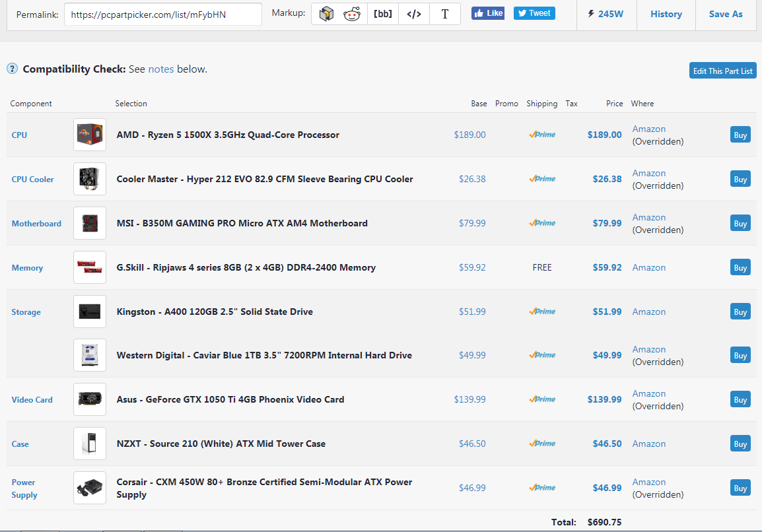Click the Reddit markup icon

click(x=352, y=13)
